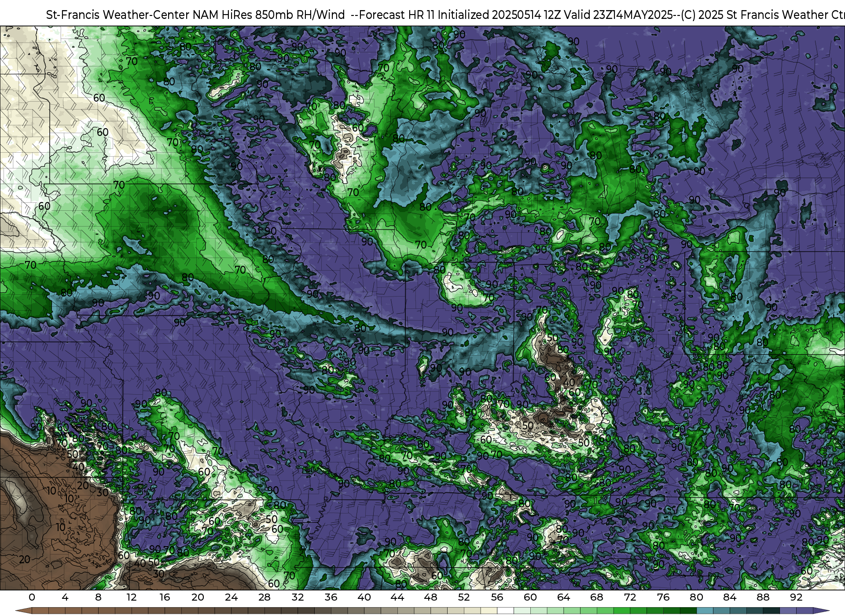The width and height of the screenshot is (845, 616).
Task: Click the colorbar tick label 0
Action: (32, 598)
